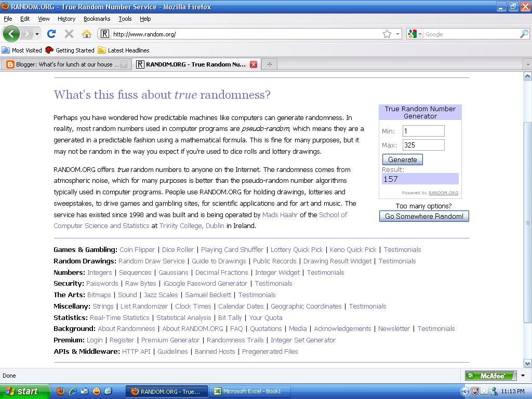Open the Mads Haahr link
The image size is (532, 399).
coord(280,215)
